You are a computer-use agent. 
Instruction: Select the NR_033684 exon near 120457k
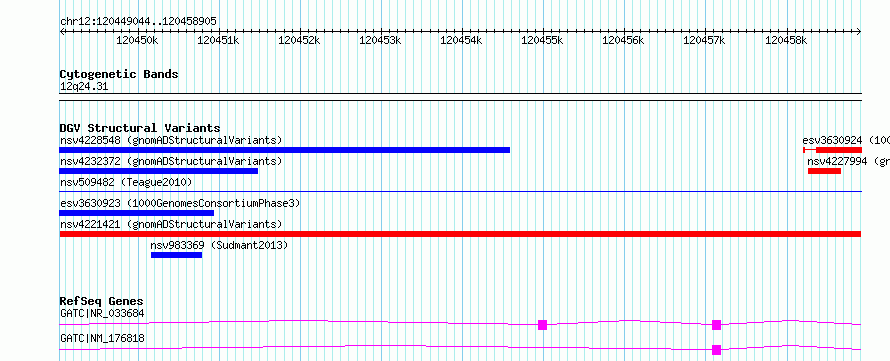pos(716,325)
